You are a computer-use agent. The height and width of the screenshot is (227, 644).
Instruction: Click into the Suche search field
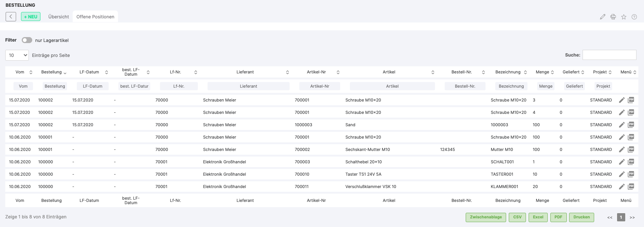point(609,55)
